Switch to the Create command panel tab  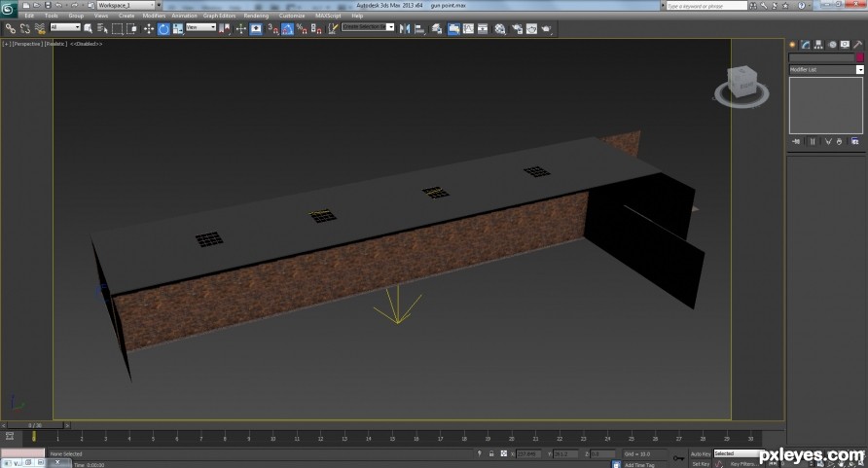point(793,45)
